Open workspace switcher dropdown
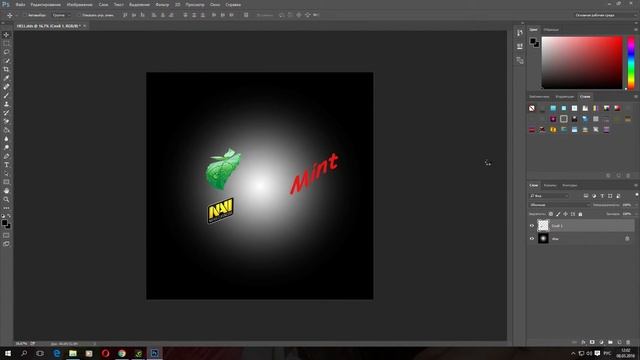640x360 pixels. (605, 15)
